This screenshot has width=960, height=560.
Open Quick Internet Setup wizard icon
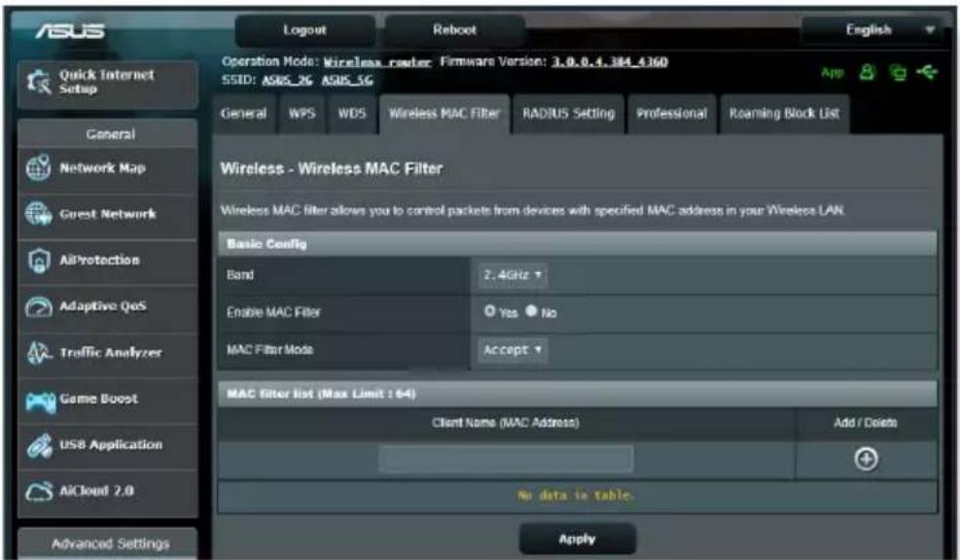click(x=40, y=82)
